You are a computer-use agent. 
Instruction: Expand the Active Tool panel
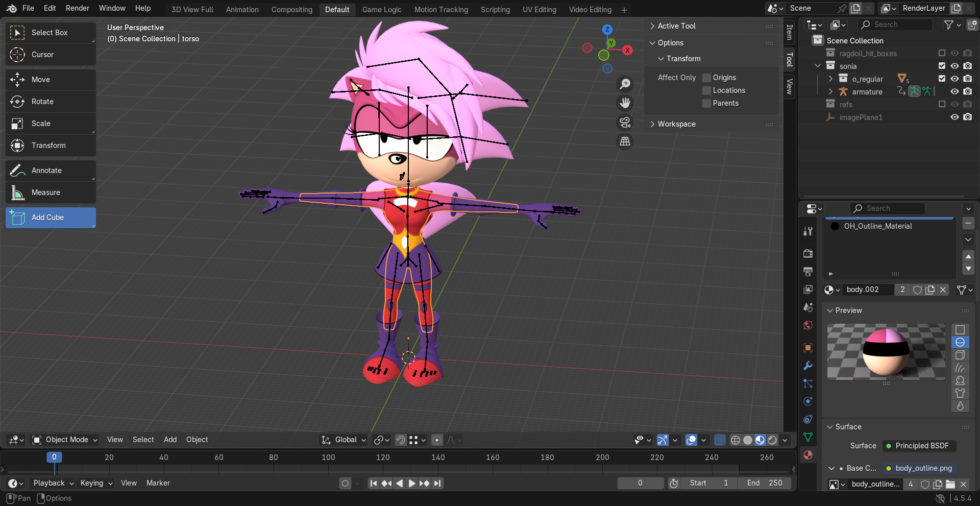tap(676, 26)
